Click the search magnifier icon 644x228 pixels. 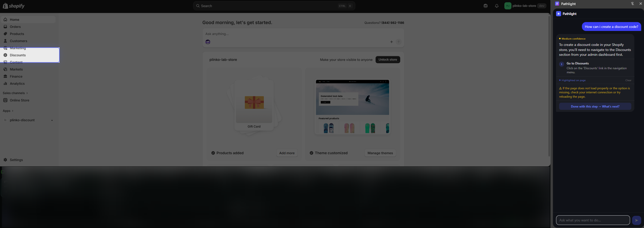tap(198, 6)
